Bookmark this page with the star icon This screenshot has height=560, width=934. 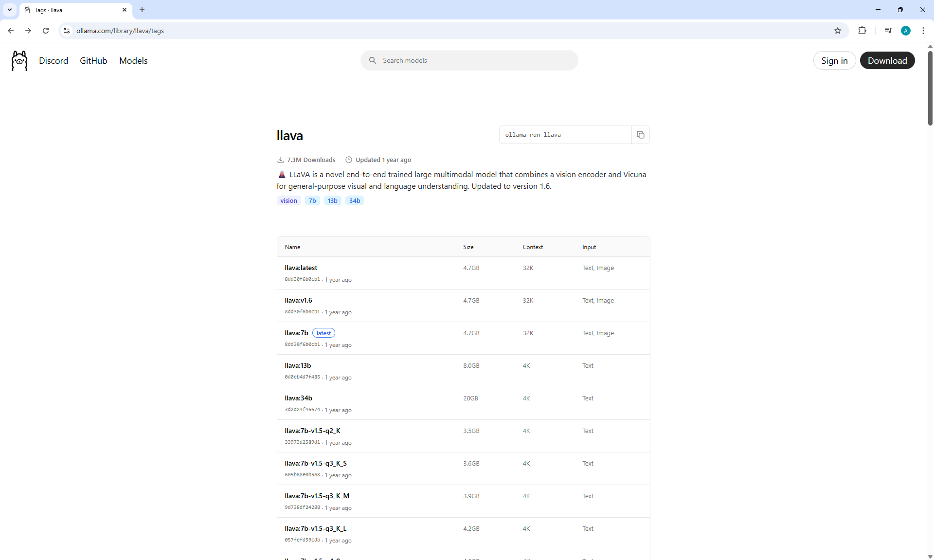pos(837,31)
